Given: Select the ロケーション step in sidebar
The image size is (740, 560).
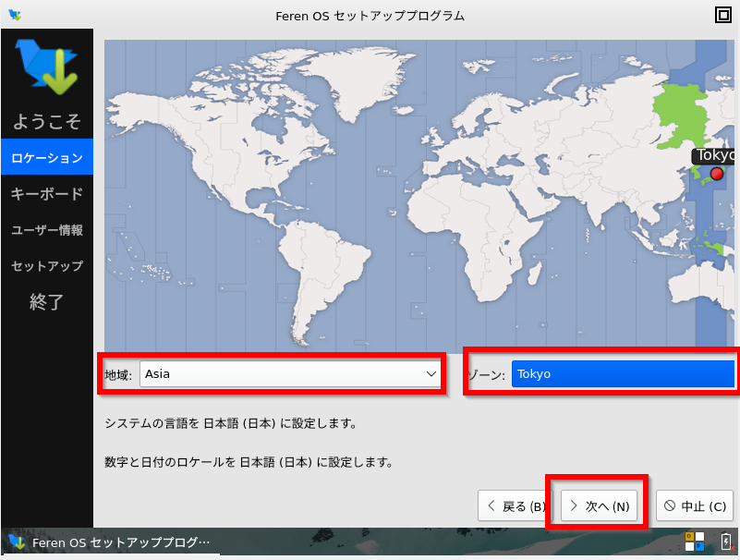Looking at the screenshot, I should (47, 157).
